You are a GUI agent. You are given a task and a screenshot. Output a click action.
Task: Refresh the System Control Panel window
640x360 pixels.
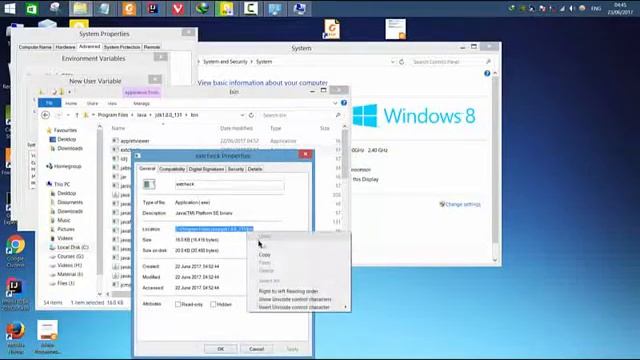(x=401, y=62)
